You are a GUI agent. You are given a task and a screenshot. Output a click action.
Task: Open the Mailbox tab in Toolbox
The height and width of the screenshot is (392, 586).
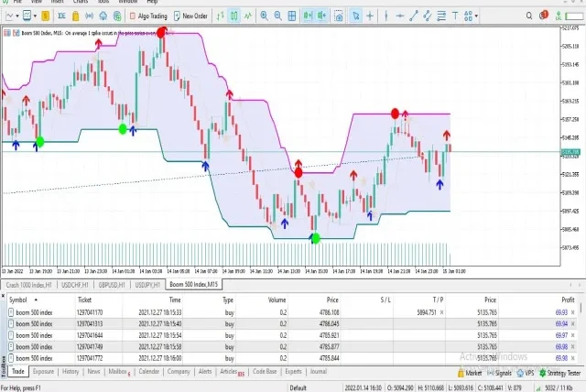click(119, 372)
